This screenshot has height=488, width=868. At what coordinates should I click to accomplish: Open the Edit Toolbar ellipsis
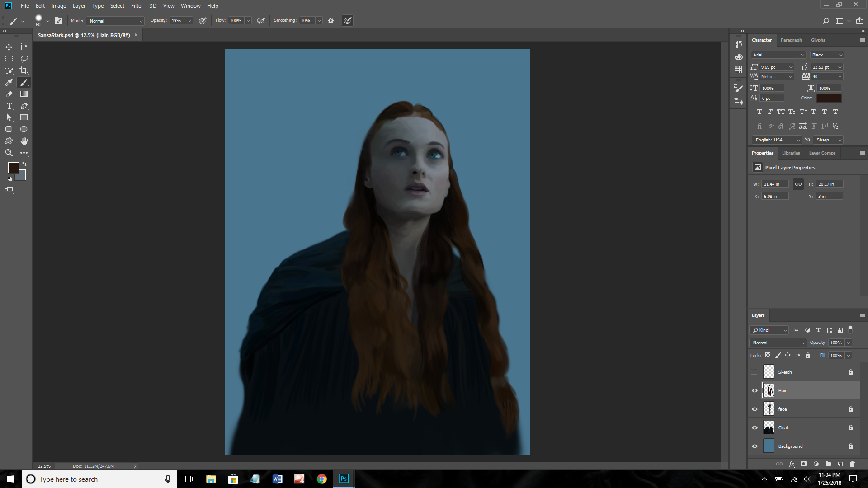tap(24, 153)
